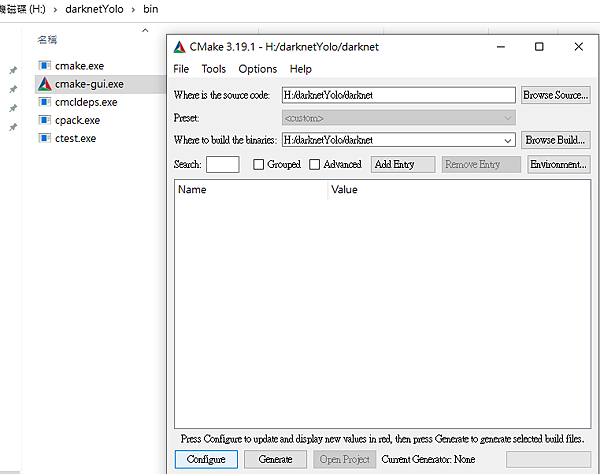
Task: Click the H: drive breadcrumb segment
Action: click(22, 9)
